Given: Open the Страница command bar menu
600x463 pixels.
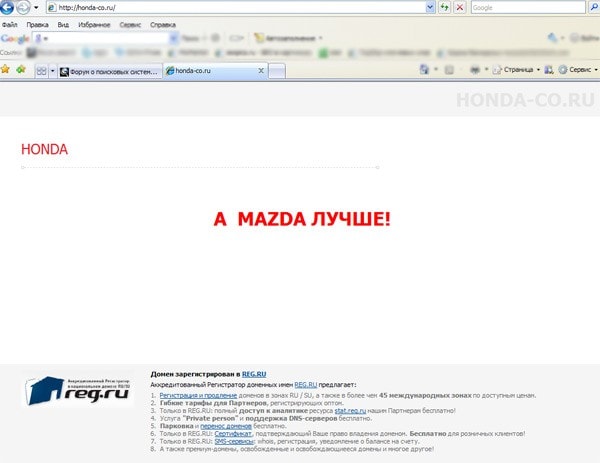Looking at the screenshot, I should pos(516,70).
